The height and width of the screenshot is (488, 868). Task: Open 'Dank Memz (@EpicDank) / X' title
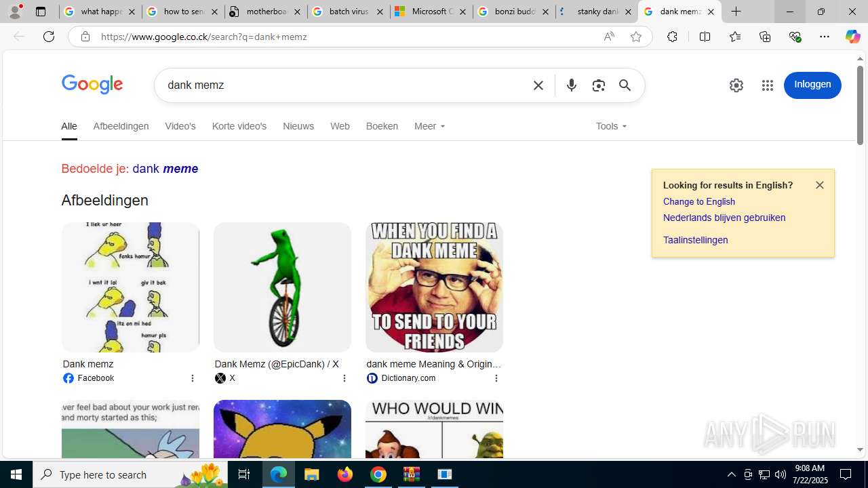(x=277, y=364)
